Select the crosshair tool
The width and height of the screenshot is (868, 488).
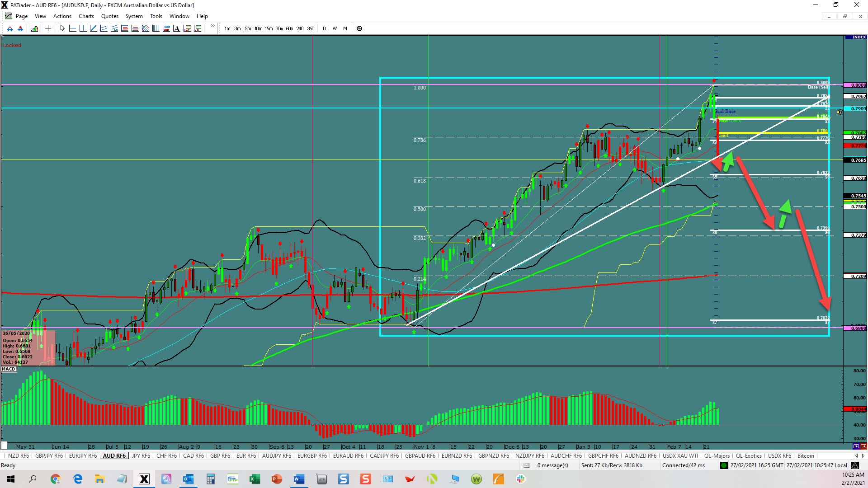pos(48,28)
